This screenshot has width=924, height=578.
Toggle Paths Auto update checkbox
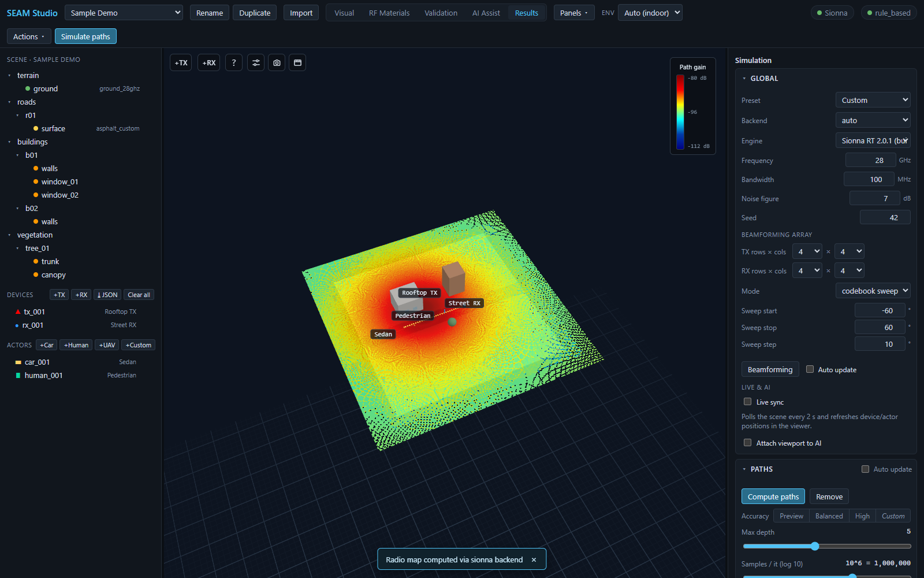pos(865,469)
